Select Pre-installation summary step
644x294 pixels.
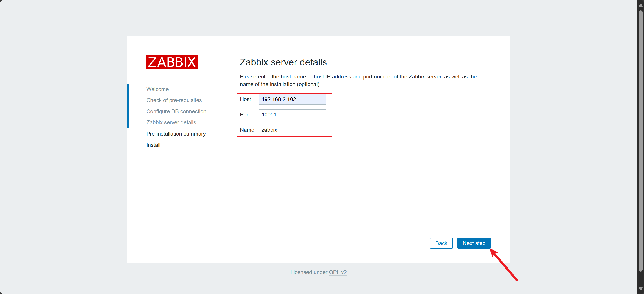176,134
